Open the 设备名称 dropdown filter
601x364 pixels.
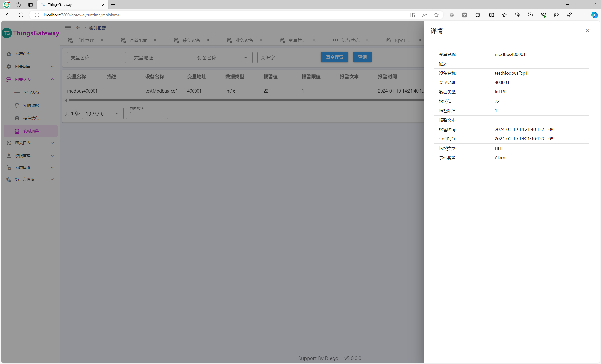223,58
